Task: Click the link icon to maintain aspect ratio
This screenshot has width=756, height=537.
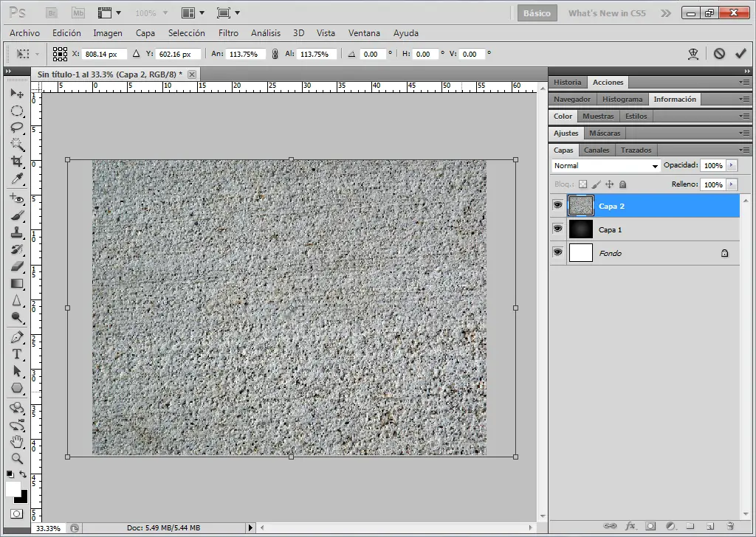Action: (275, 54)
